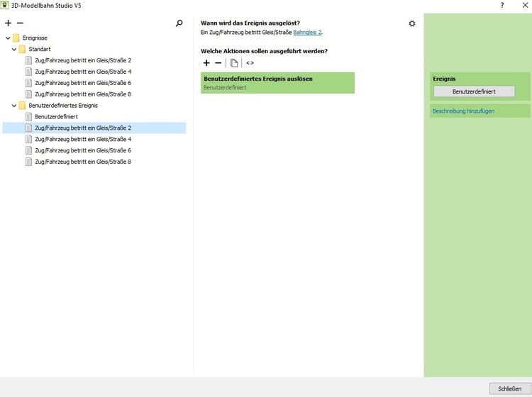Select Gleis/Straße 8 event under Standart
This screenshot has width=532, height=397.
[83, 94]
